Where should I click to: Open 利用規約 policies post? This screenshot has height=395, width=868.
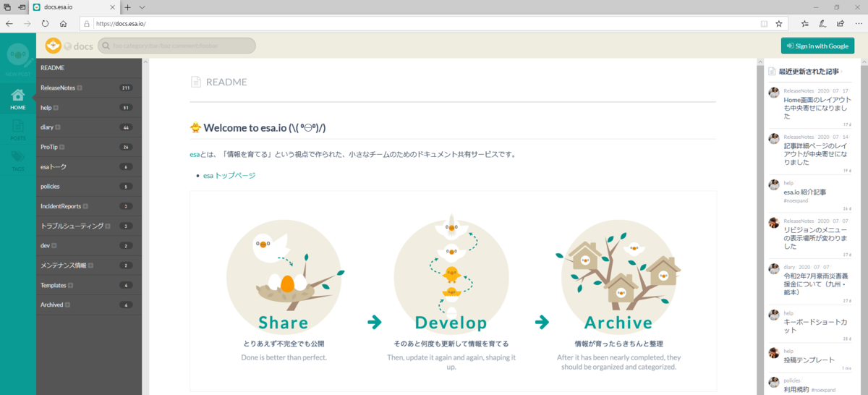click(x=796, y=389)
